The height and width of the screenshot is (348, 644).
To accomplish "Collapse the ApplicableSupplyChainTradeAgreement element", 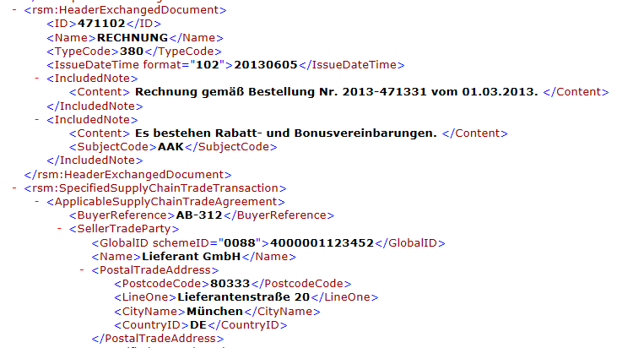I will (37, 202).
